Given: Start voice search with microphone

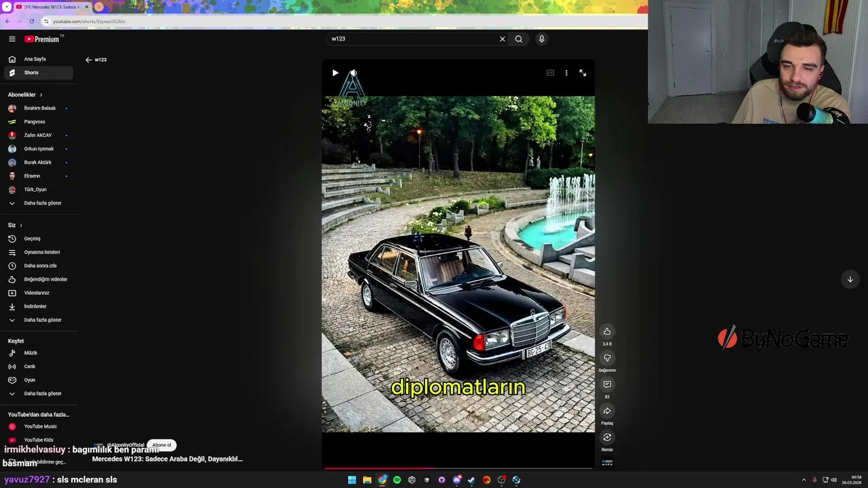Looking at the screenshot, I should pos(541,39).
